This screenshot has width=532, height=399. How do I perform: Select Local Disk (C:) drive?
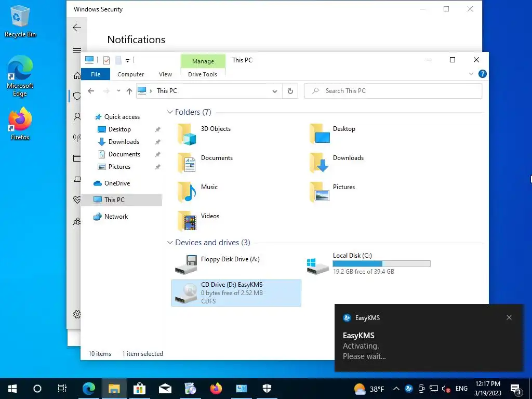click(x=368, y=263)
